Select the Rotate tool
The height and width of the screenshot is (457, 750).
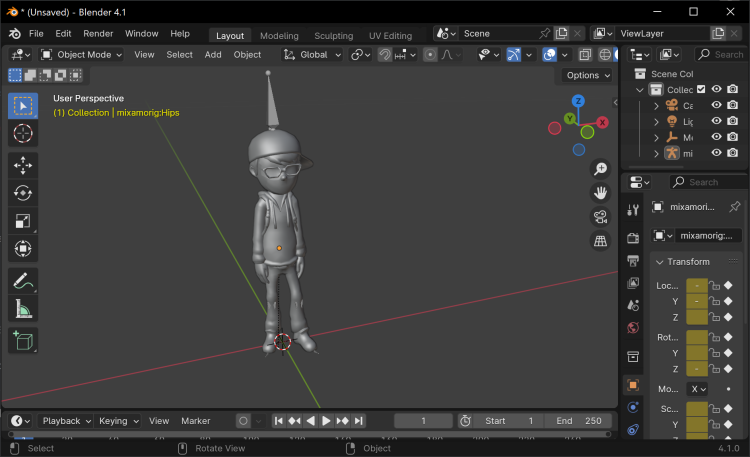tap(23, 193)
